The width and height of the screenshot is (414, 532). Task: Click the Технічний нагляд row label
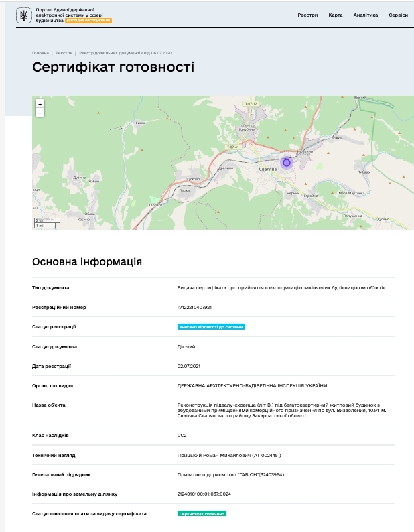tap(54, 456)
